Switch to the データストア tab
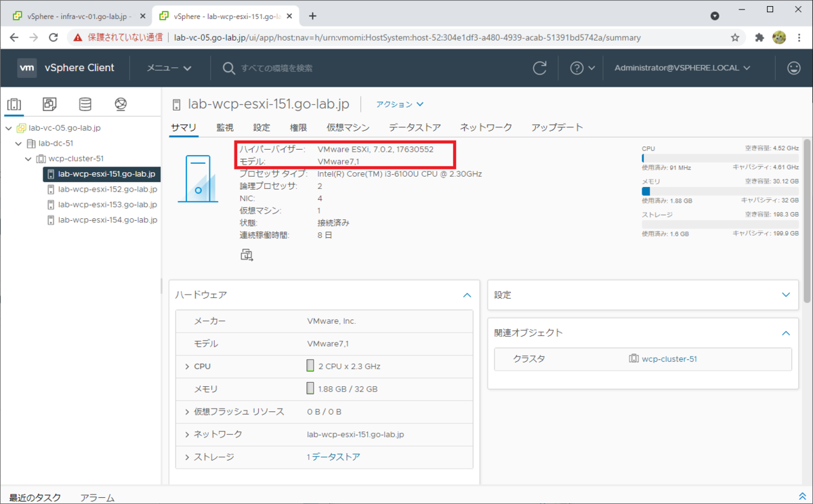 pyautogui.click(x=415, y=127)
